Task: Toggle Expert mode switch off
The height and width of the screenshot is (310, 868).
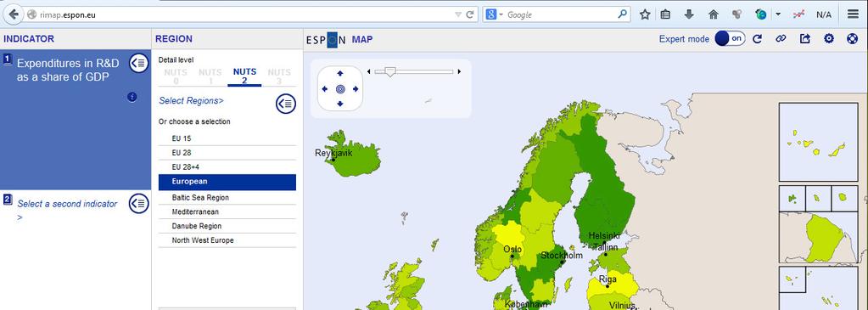Action: pyautogui.click(x=731, y=39)
